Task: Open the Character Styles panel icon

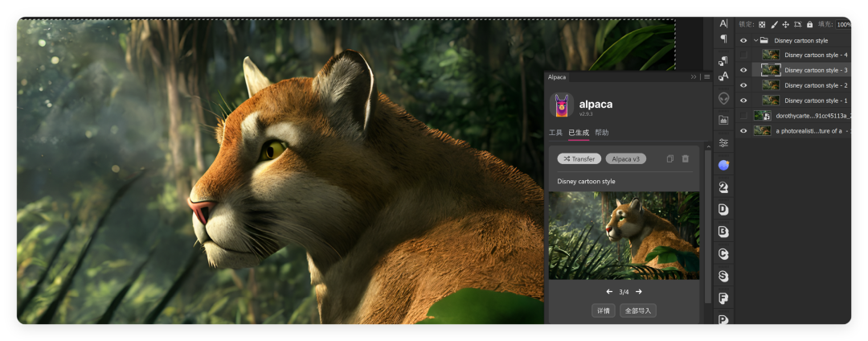Action: (723, 76)
